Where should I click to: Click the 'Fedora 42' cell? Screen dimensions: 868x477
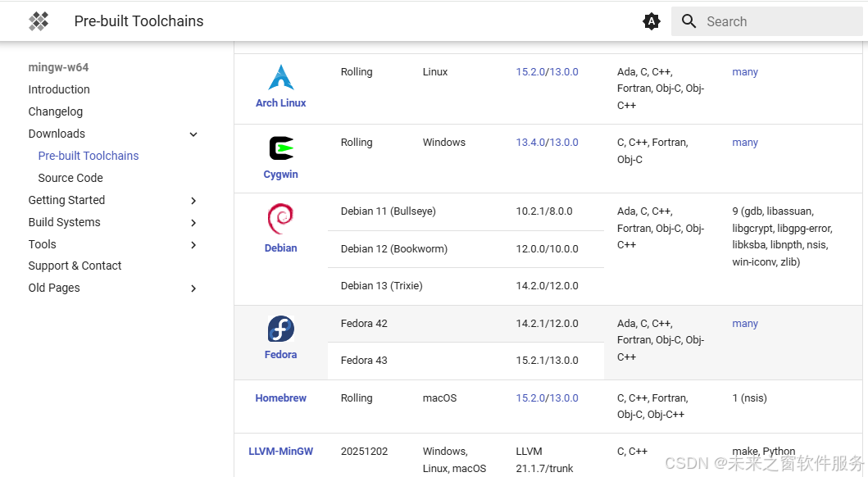364,323
